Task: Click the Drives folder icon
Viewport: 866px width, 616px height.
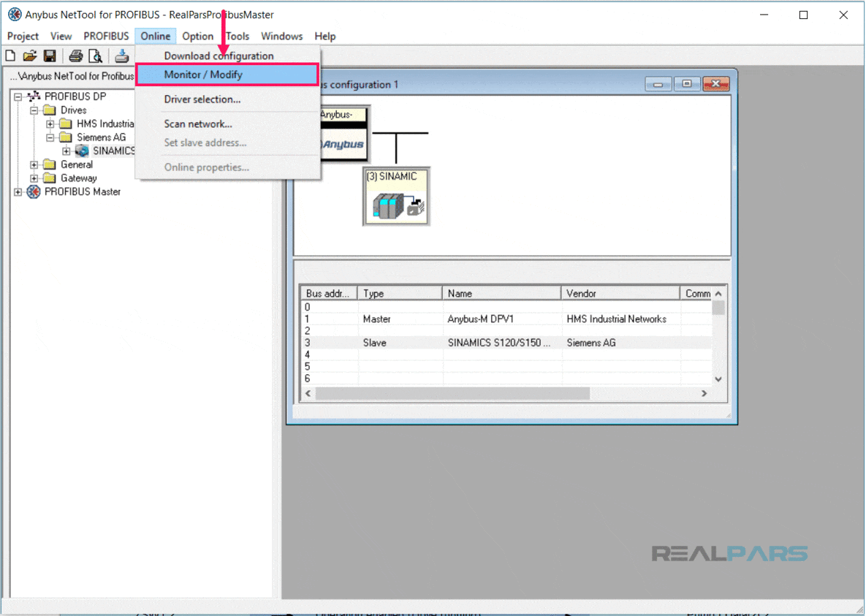Action: coord(50,110)
